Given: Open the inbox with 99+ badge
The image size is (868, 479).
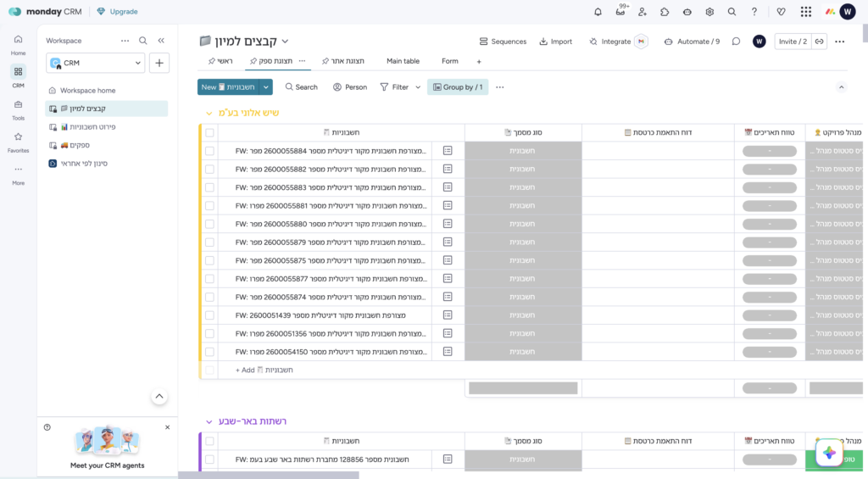Looking at the screenshot, I should point(620,11).
